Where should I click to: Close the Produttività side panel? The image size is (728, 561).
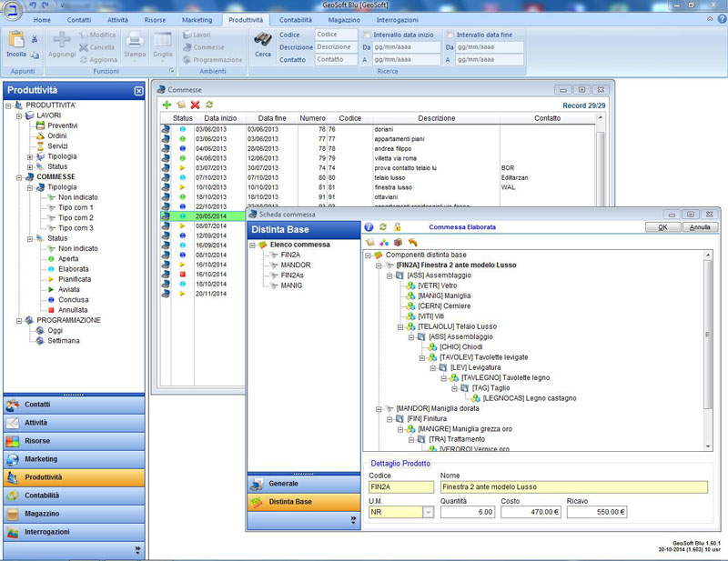point(138,91)
